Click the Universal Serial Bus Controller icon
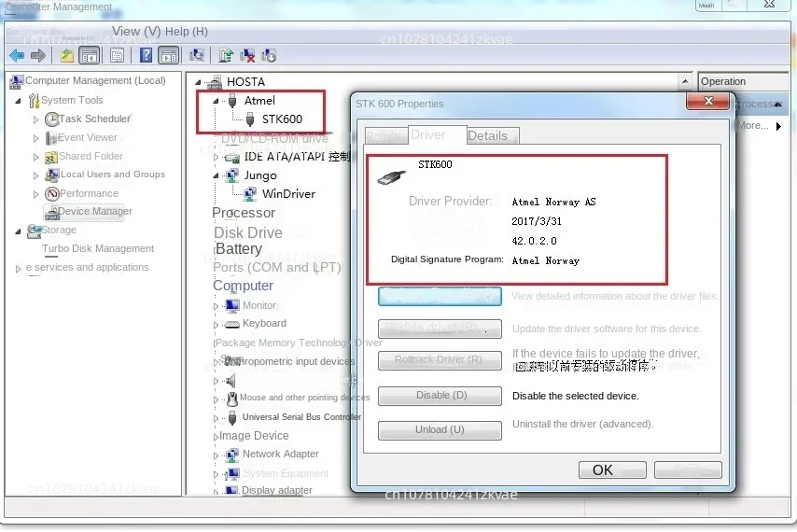 232,418
